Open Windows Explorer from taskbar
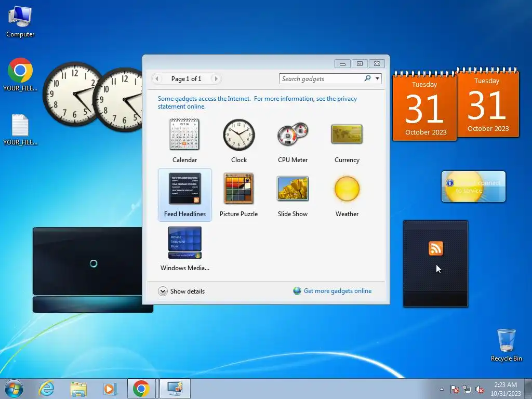 pyautogui.click(x=78, y=389)
